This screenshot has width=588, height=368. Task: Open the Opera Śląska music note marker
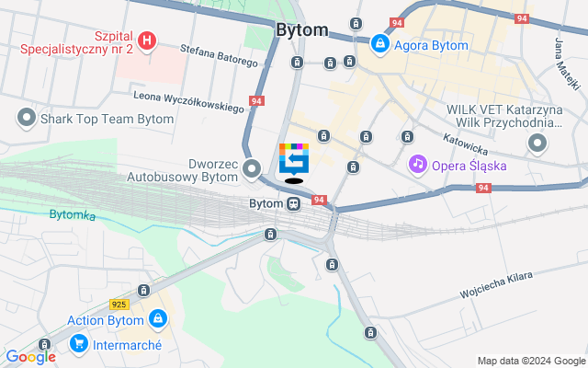(x=418, y=165)
